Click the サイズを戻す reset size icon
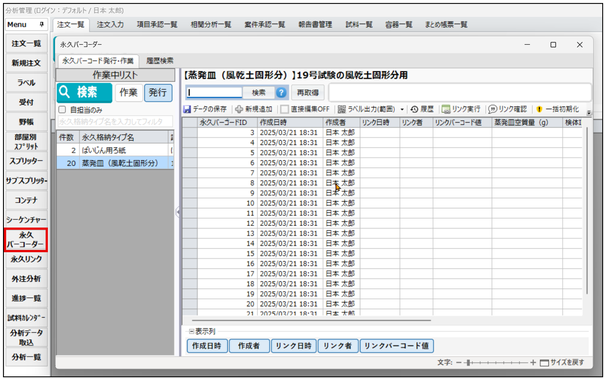This screenshot has width=605, height=378. 544,363
